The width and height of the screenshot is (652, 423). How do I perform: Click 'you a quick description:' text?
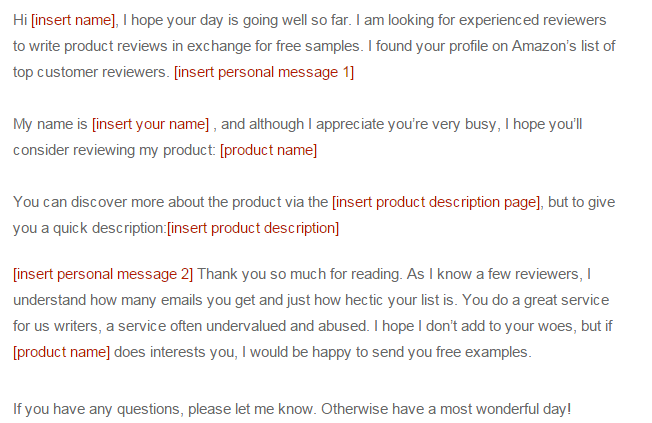(x=89, y=228)
